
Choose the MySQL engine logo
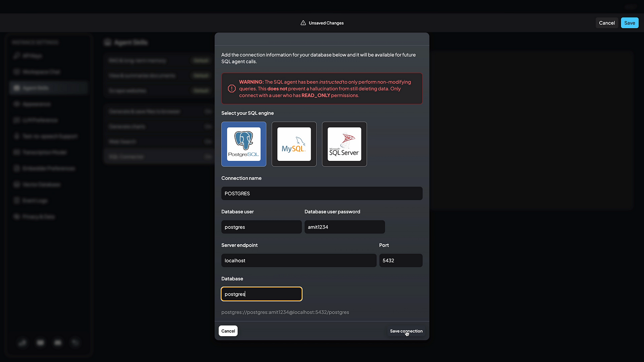[294, 144]
